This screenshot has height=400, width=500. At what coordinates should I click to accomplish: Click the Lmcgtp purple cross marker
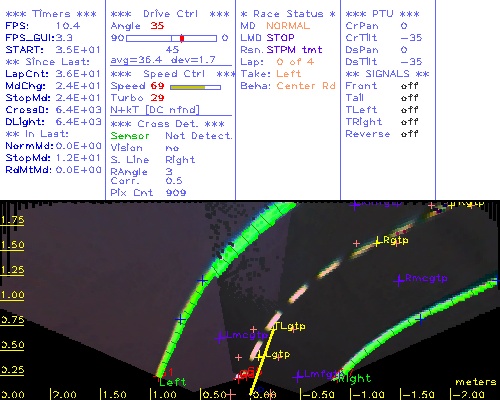[220, 338]
